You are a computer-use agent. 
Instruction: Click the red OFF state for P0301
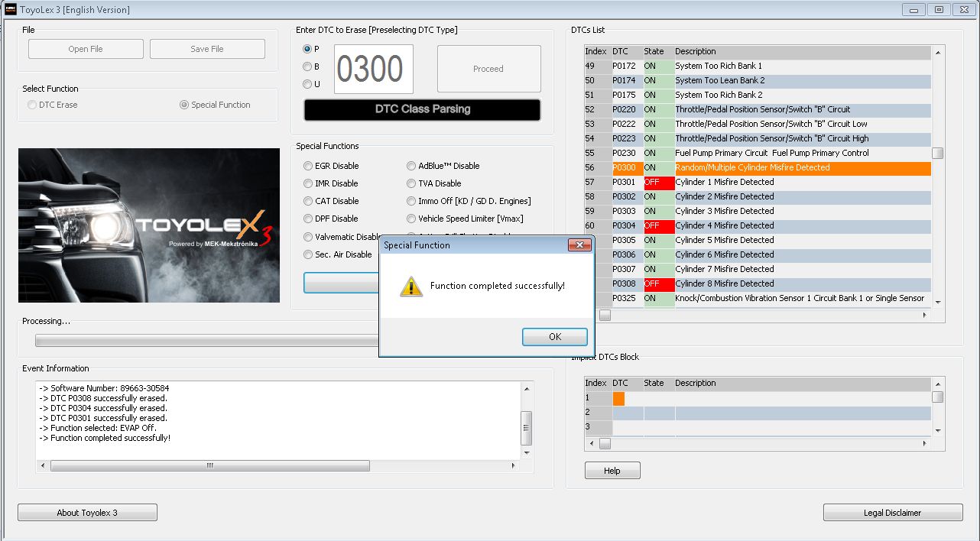click(657, 183)
